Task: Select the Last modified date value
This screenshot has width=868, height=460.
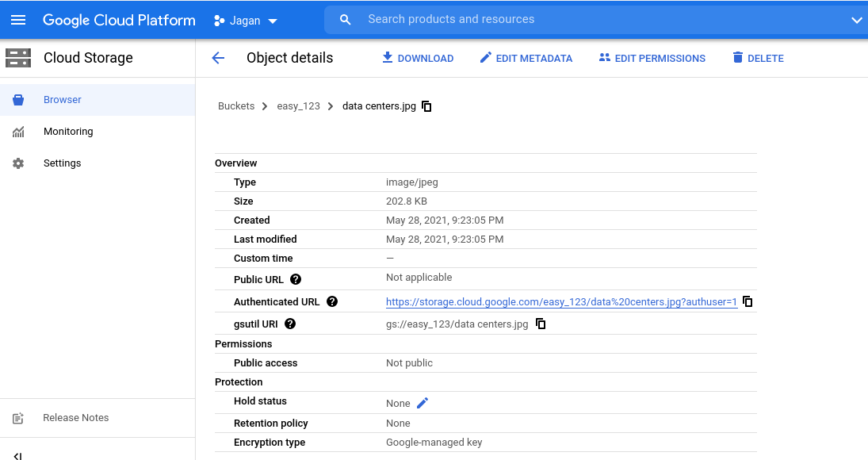Action: (445, 240)
